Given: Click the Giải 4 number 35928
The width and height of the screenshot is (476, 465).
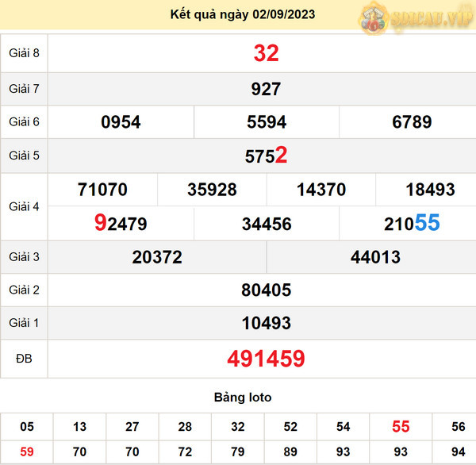Looking at the screenshot, I should click(212, 190).
